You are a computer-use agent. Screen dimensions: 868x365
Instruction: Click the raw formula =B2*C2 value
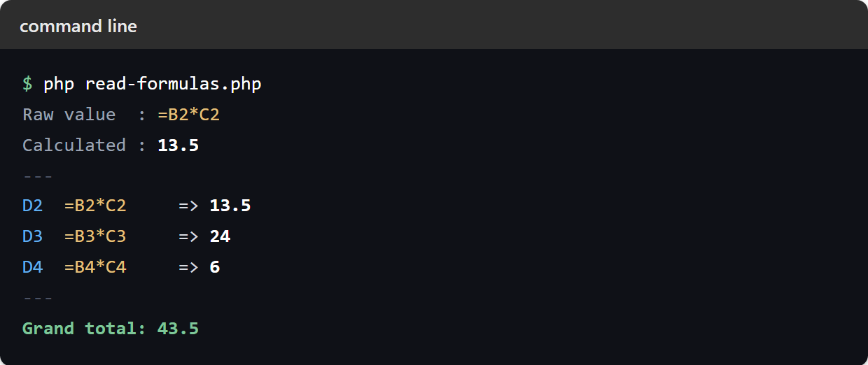click(189, 115)
